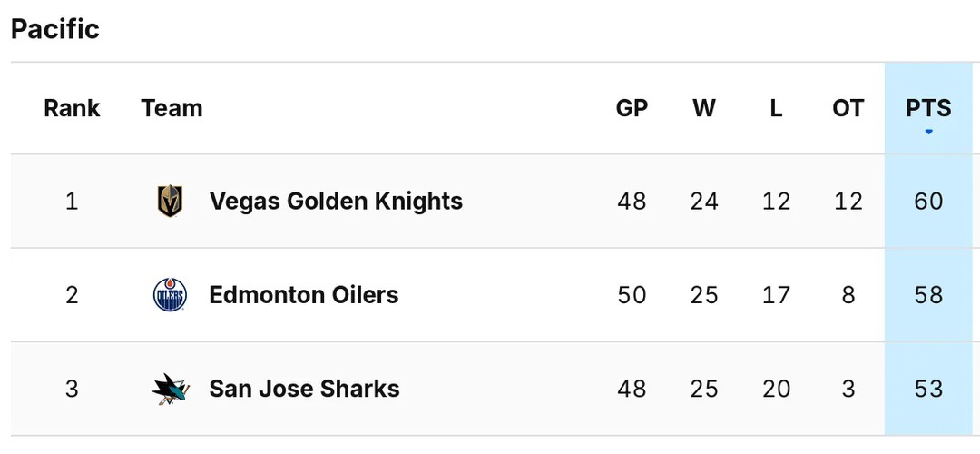
Task: Click the Edmonton Oilers logo
Action: point(170,295)
